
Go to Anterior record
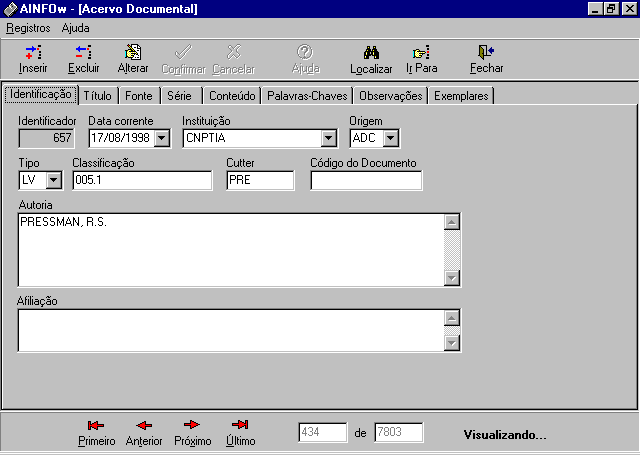point(144,425)
